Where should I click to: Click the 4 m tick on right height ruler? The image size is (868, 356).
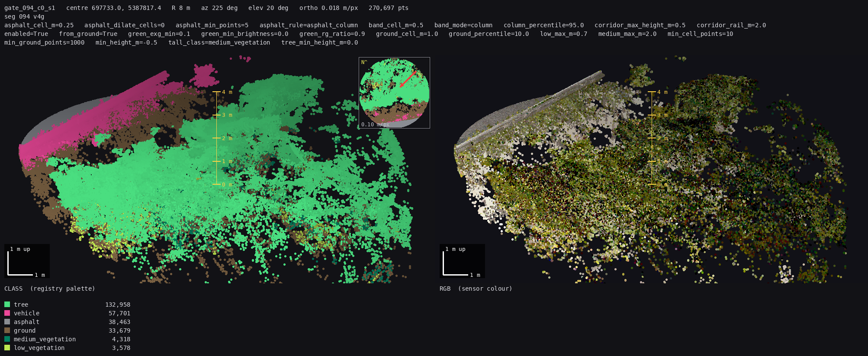(658, 92)
